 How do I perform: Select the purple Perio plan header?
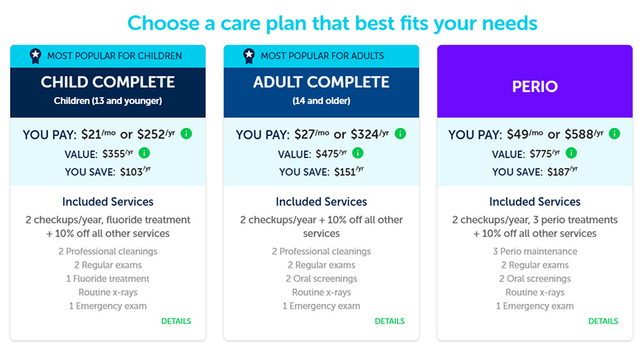pyautogui.click(x=535, y=82)
